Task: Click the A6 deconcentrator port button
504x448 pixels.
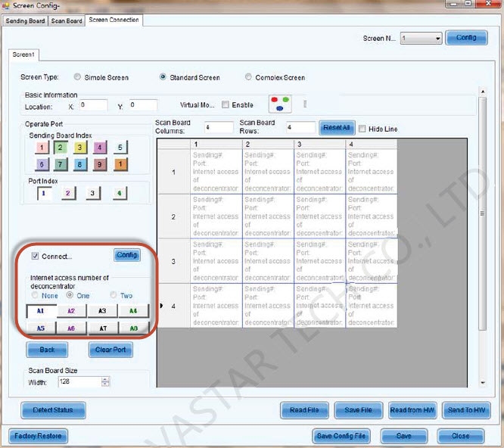Action: pyautogui.click(x=70, y=328)
